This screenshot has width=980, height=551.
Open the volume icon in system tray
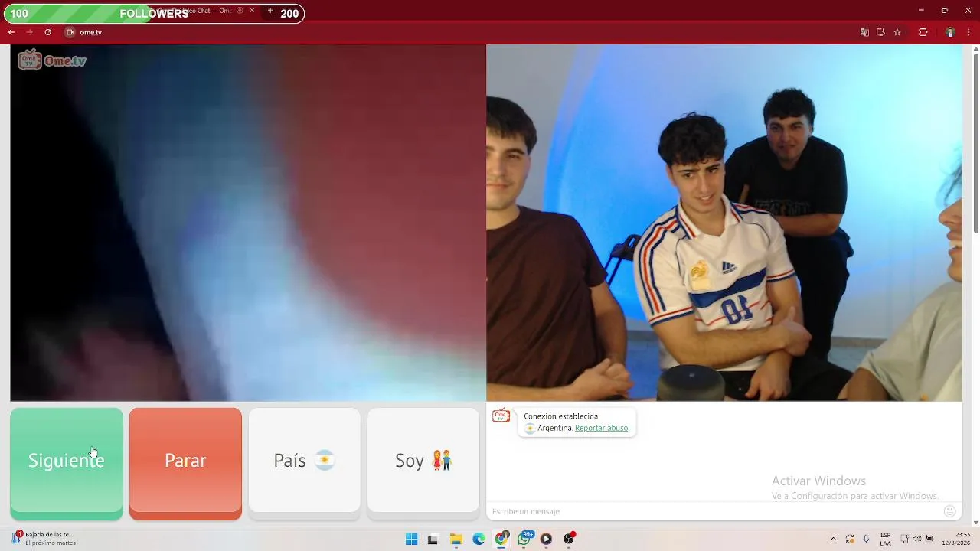[x=916, y=539]
